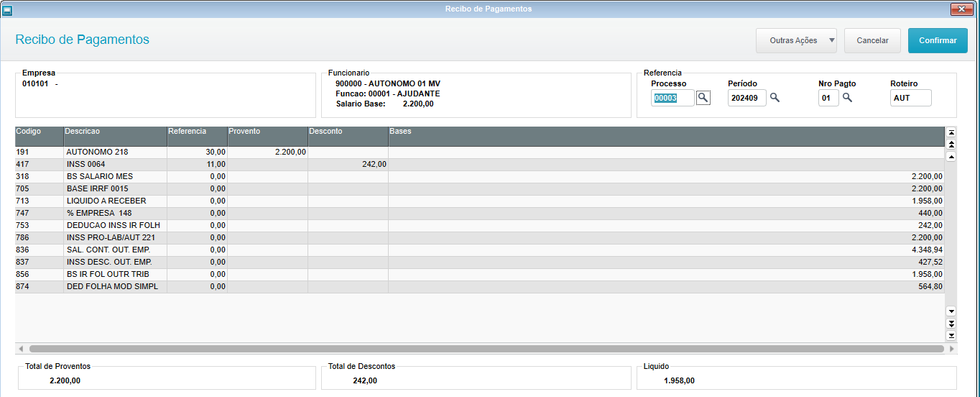980x397 pixels.
Task: Jump to first row in grid
Action: (951, 132)
